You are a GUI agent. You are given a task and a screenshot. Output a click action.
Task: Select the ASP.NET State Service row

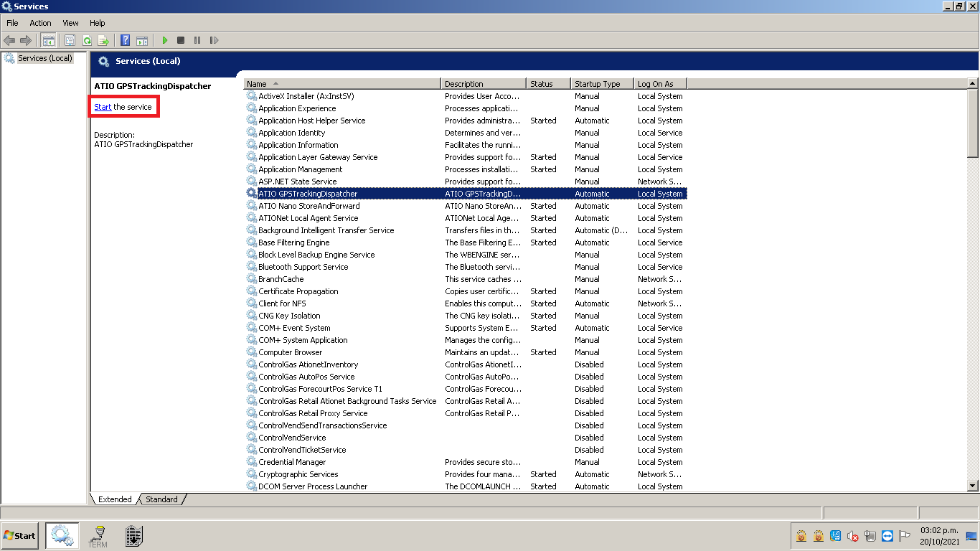click(466, 182)
